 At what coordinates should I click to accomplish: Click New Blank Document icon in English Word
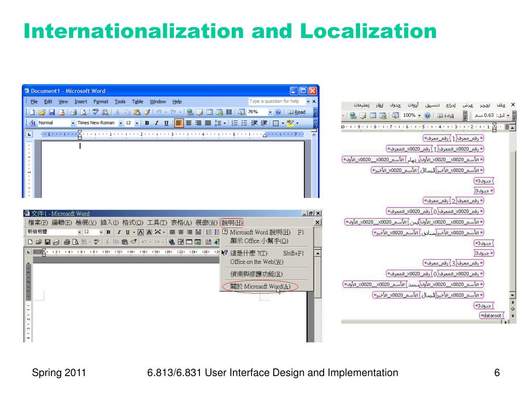coord(32,112)
